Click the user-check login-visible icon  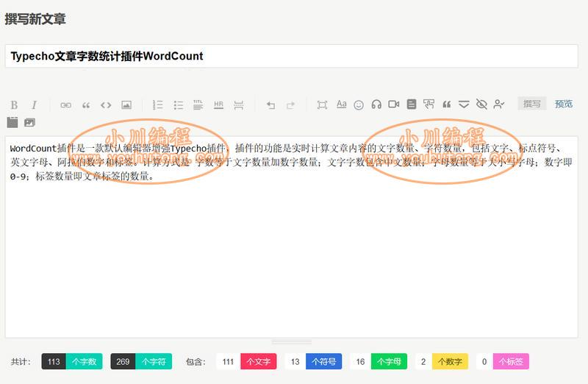click(x=499, y=104)
